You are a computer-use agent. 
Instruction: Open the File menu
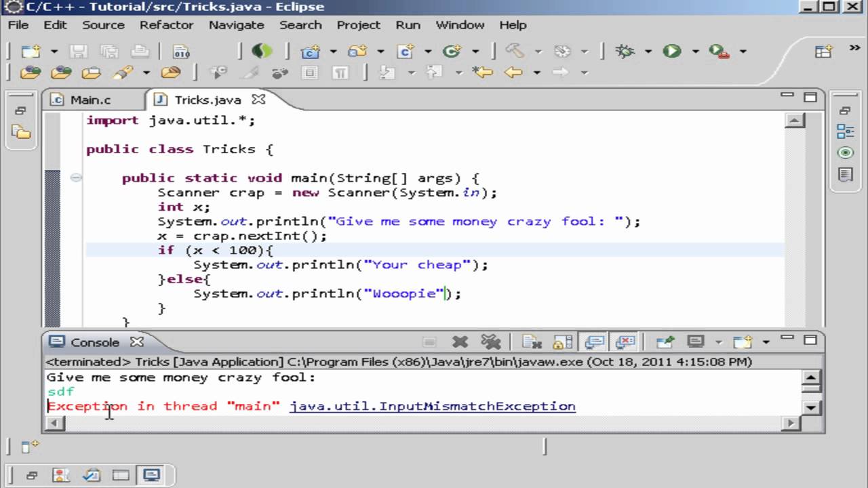click(x=18, y=25)
